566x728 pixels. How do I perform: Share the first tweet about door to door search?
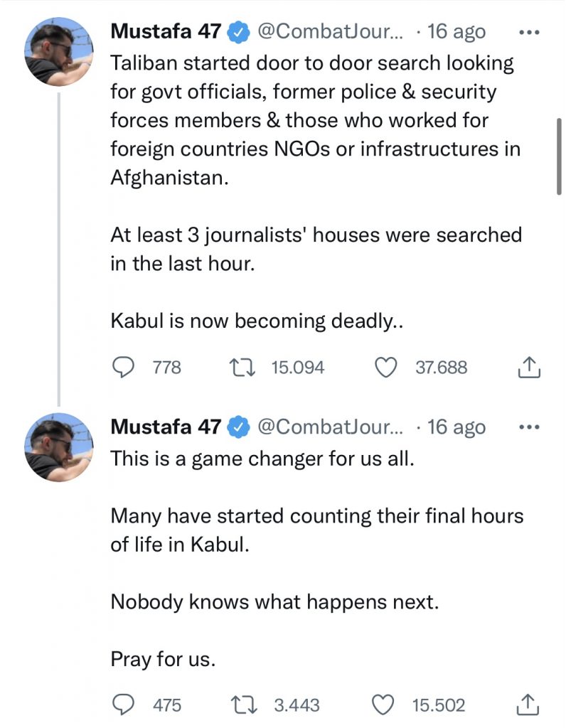(528, 367)
